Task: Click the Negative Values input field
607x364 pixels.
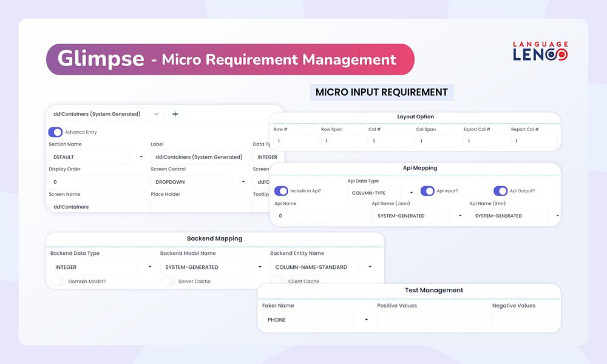Action: (526, 320)
